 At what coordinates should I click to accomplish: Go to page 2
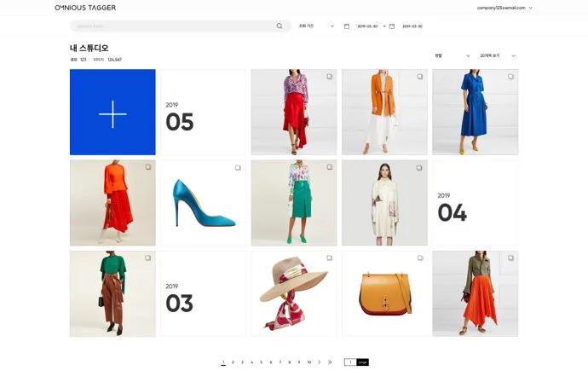pos(233,362)
